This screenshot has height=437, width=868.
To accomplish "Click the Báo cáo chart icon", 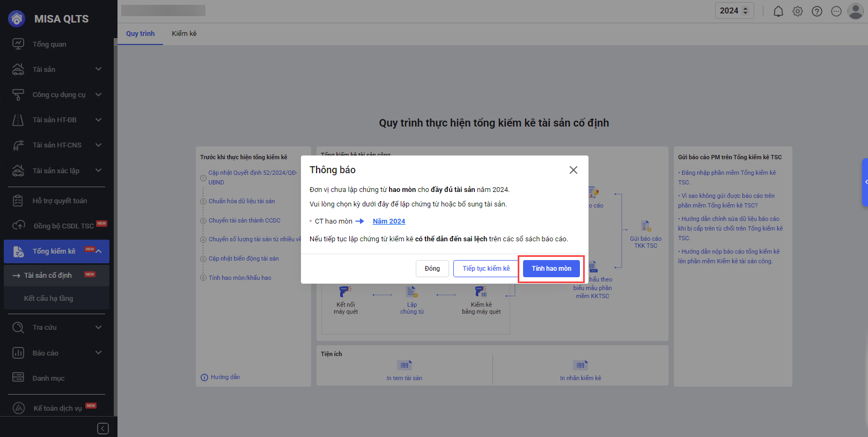I will coord(18,353).
